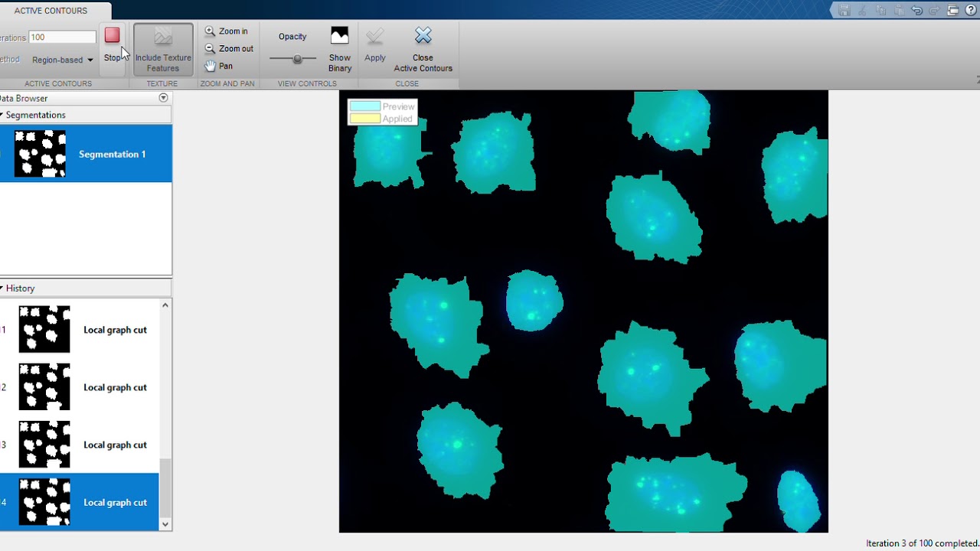This screenshot has width=980, height=551.
Task: Click the Paste clipboard icon
Action: pyautogui.click(x=900, y=11)
